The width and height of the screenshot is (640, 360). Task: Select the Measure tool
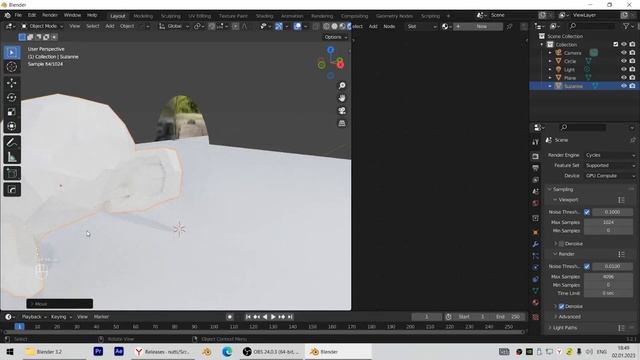click(x=12, y=157)
